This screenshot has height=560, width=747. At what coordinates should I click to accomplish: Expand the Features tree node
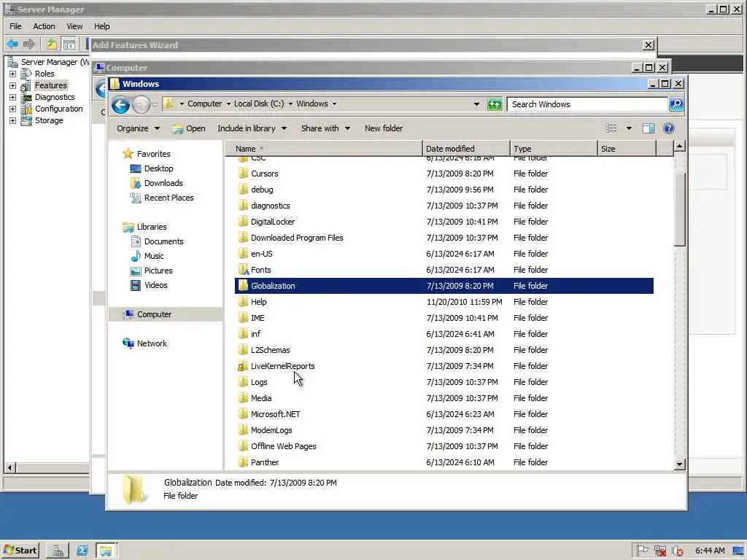(x=13, y=86)
